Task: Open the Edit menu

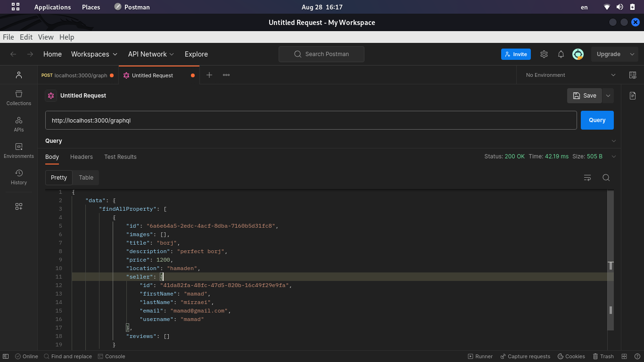Action: pos(26,37)
